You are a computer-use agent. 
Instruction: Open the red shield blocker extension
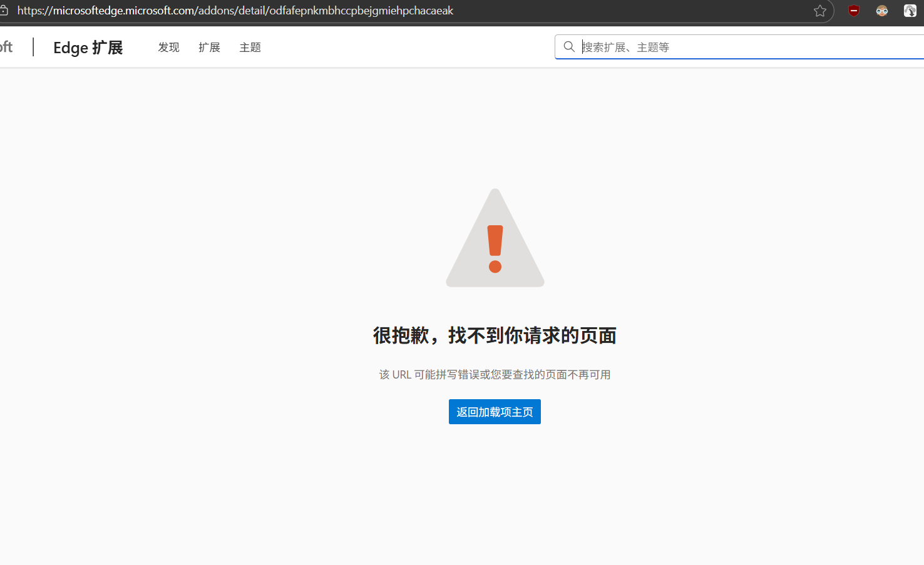853,11
